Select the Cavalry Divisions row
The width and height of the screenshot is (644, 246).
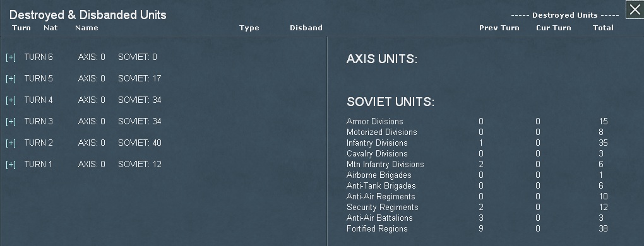pos(477,153)
